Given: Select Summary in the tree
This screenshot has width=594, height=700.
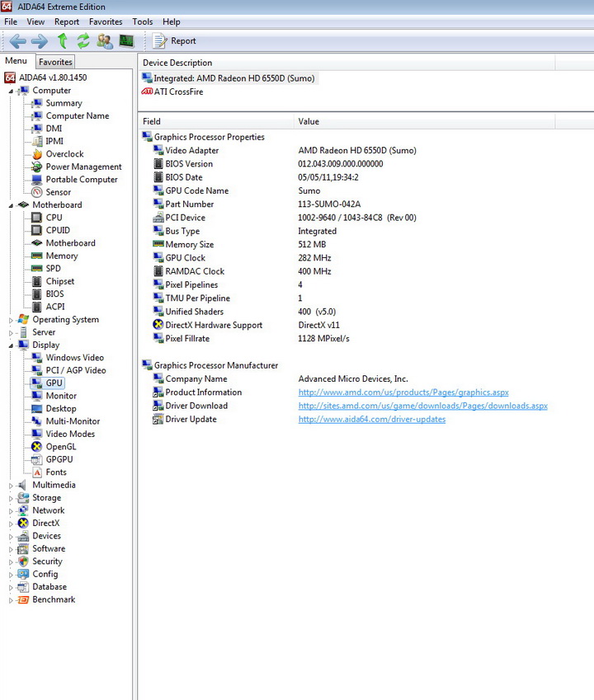Looking at the screenshot, I should coord(64,103).
